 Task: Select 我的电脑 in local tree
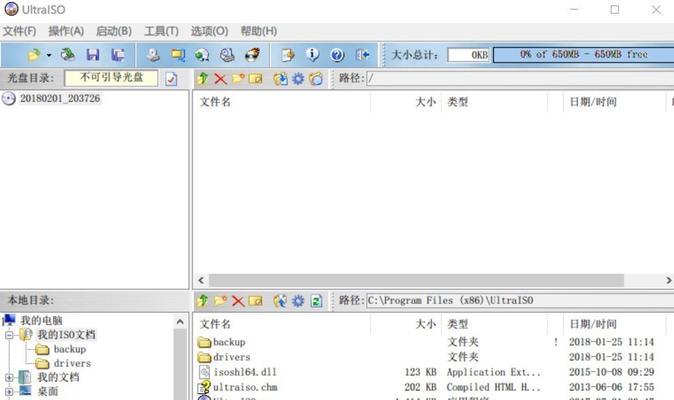[x=41, y=320]
